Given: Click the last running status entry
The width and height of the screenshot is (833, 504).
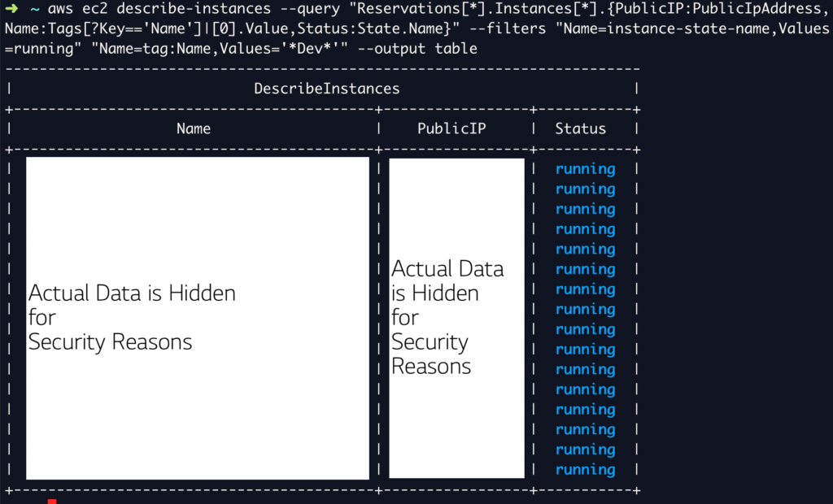Looking at the screenshot, I should [585, 469].
